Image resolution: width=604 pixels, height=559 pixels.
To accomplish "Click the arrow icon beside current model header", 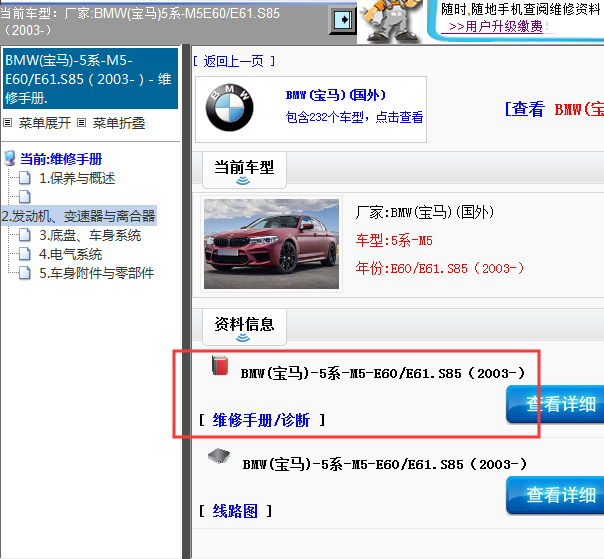I will 342,20.
